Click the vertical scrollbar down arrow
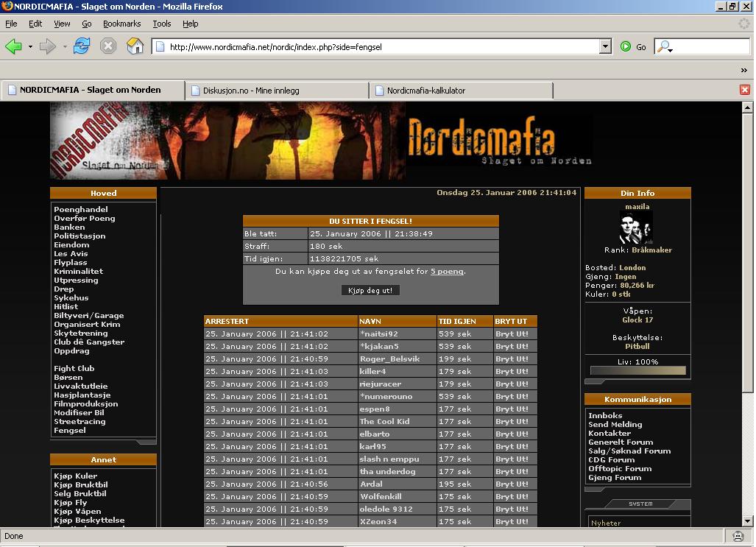 tap(747, 521)
